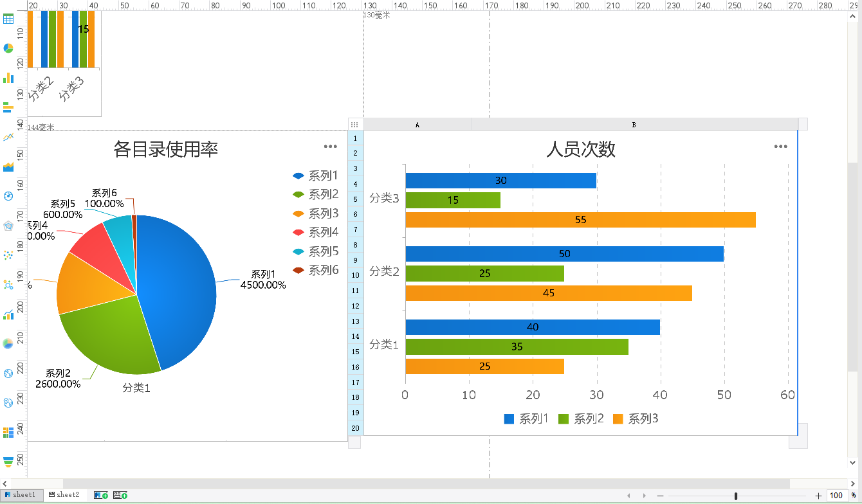Image resolution: width=862 pixels, height=504 pixels.
Task: Click the 2600.00% pie label
Action: click(x=58, y=384)
